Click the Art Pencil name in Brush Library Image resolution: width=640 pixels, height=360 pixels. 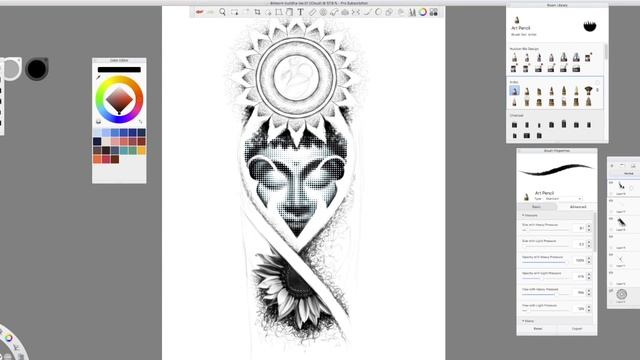coord(521,28)
